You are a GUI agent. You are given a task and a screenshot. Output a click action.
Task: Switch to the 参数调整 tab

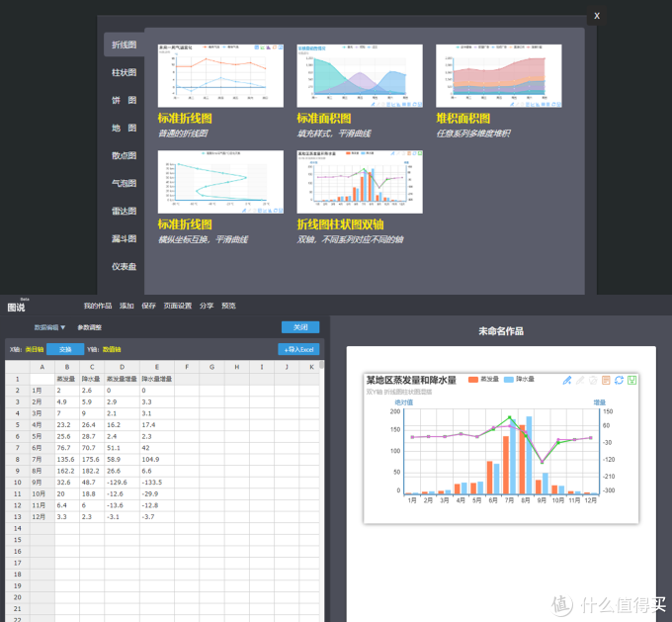point(90,327)
